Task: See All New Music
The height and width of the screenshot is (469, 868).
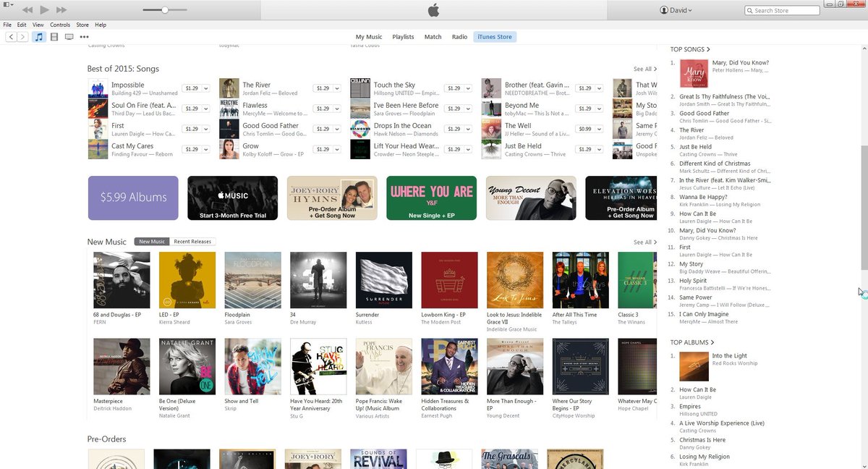Action: pos(645,242)
